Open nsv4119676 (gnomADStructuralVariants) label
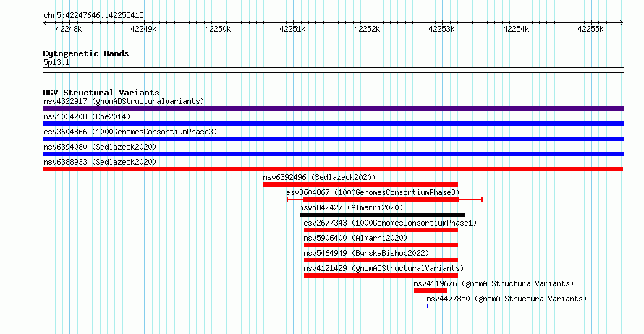The width and height of the screenshot is (644, 334). tap(493, 283)
